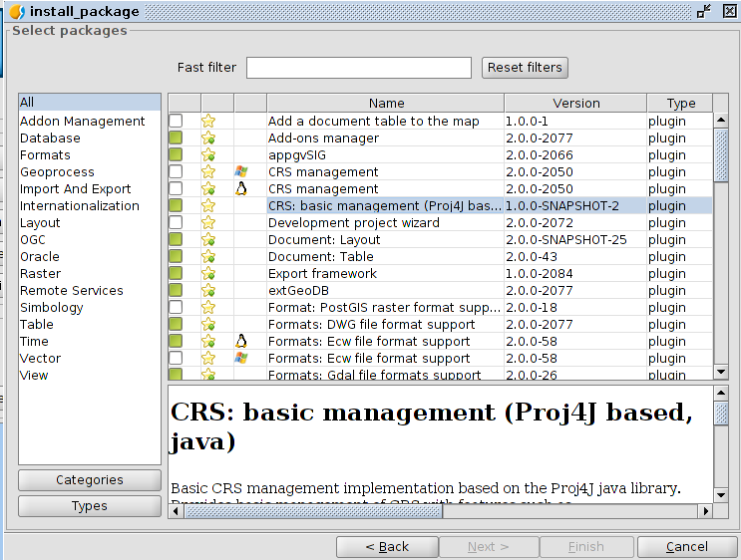Click the description panel's scroll right arrow
The width and height of the screenshot is (741, 560).
pyautogui.click(x=705, y=511)
